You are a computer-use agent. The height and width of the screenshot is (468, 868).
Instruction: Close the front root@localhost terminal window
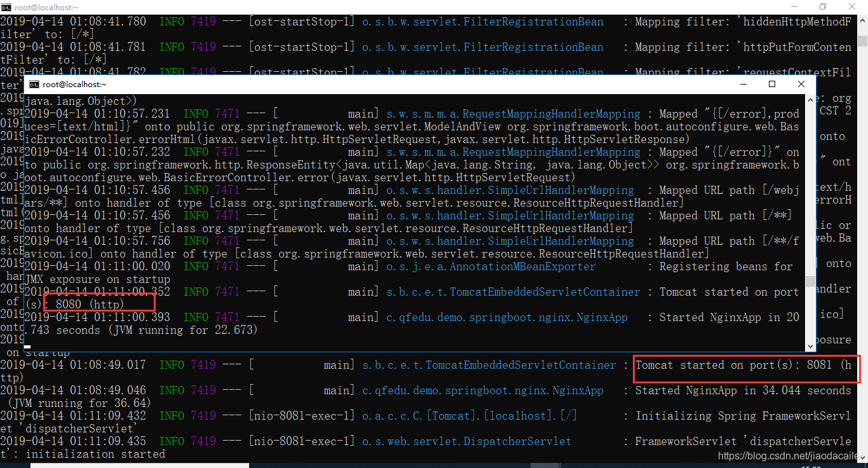[x=801, y=84]
